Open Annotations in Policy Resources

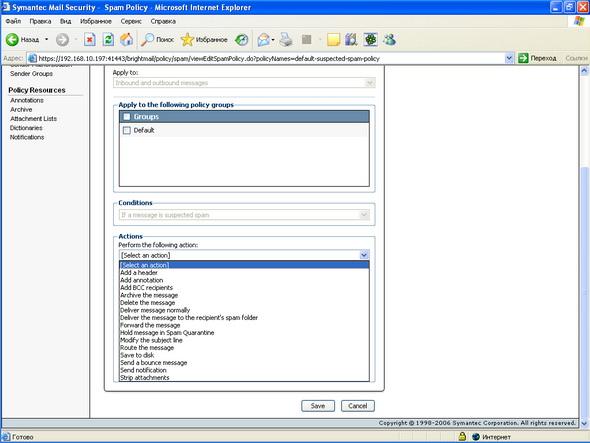(x=27, y=100)
